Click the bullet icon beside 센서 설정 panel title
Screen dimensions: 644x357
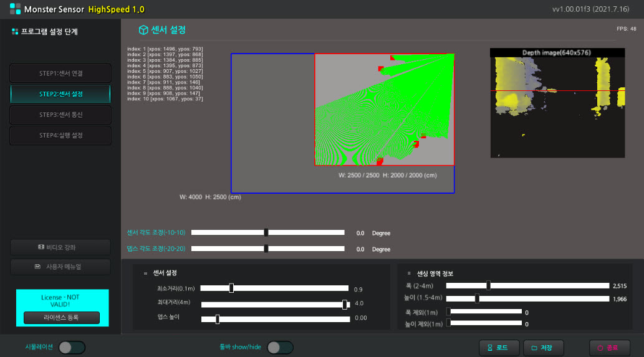pyautogui.click(x=145, y=274)
